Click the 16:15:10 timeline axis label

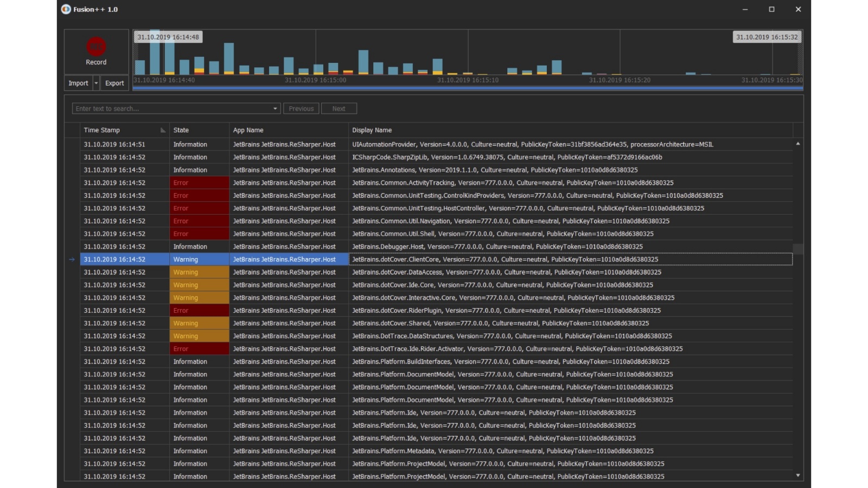(x=468, y=80)
